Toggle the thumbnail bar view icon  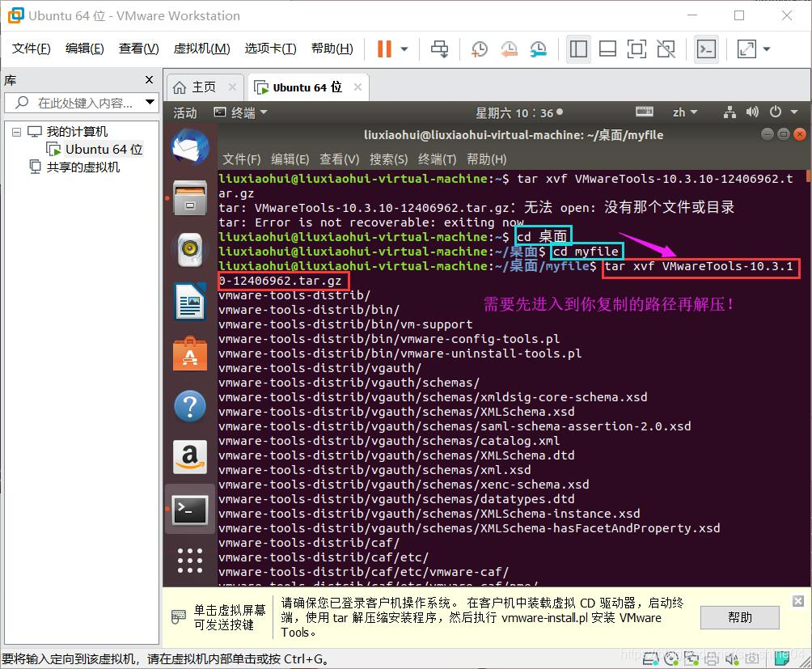pos(607,49)
